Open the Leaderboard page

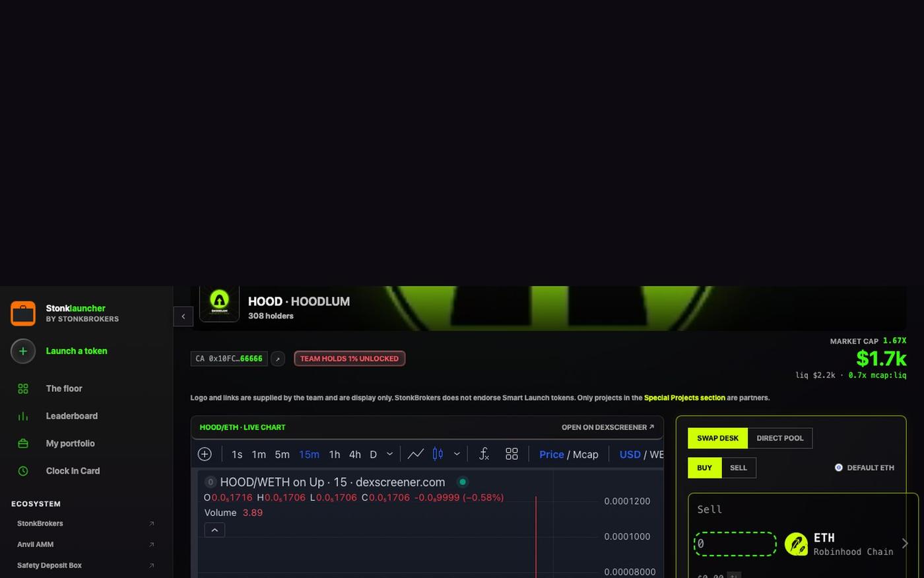tap(72, 416)
